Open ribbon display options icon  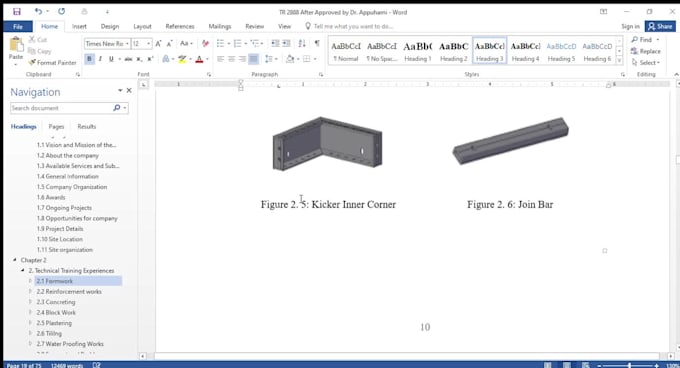[604, 12]
